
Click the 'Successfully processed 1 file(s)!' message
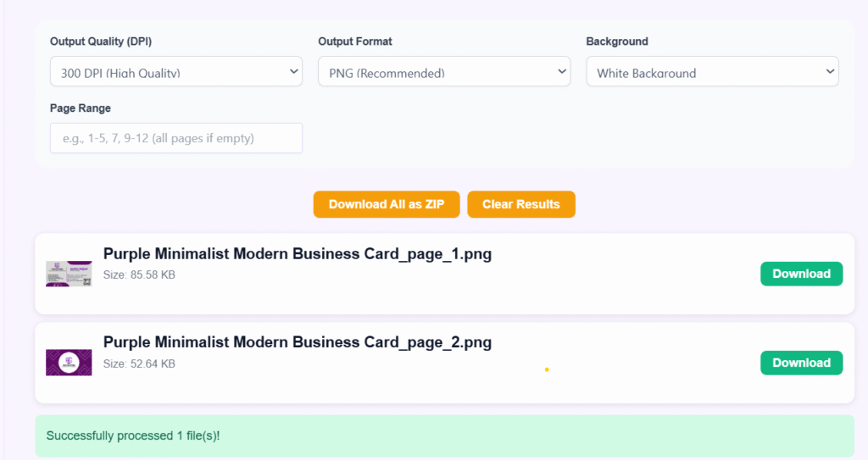(x=133, y=436)
